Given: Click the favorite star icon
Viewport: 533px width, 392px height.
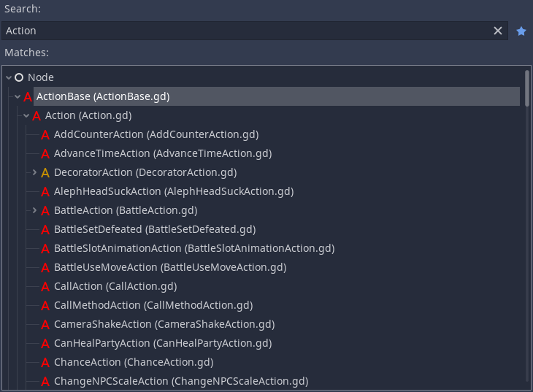Looking at the screenshot, I should [x=521, y=31].
